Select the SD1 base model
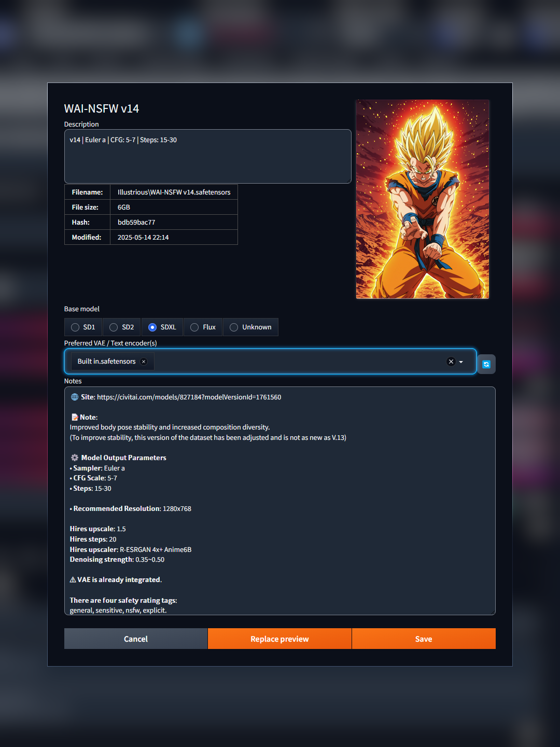The width and height of the screenshot is (560, 747). click(83, 327)
